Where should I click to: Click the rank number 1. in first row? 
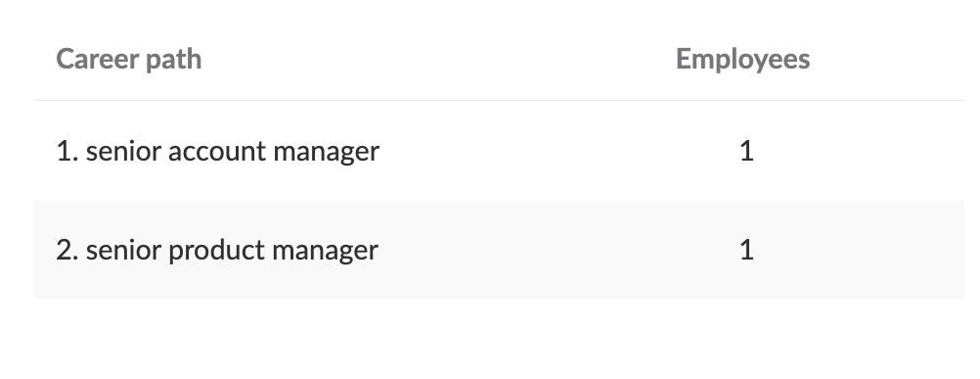67,152
